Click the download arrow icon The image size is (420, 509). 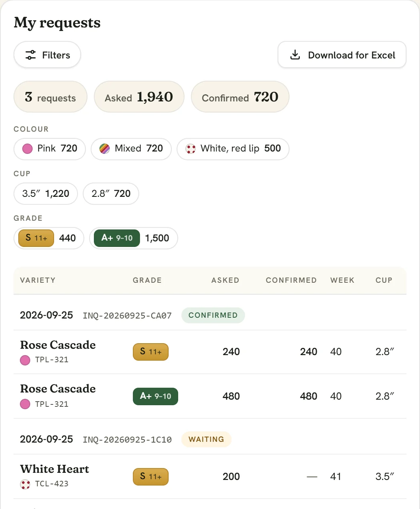(295, 55)
